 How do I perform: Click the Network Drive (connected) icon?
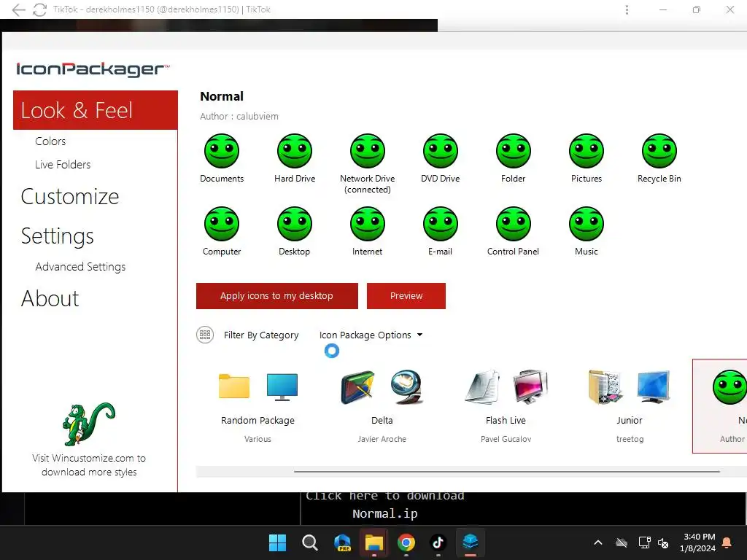[x=368, y=151]
